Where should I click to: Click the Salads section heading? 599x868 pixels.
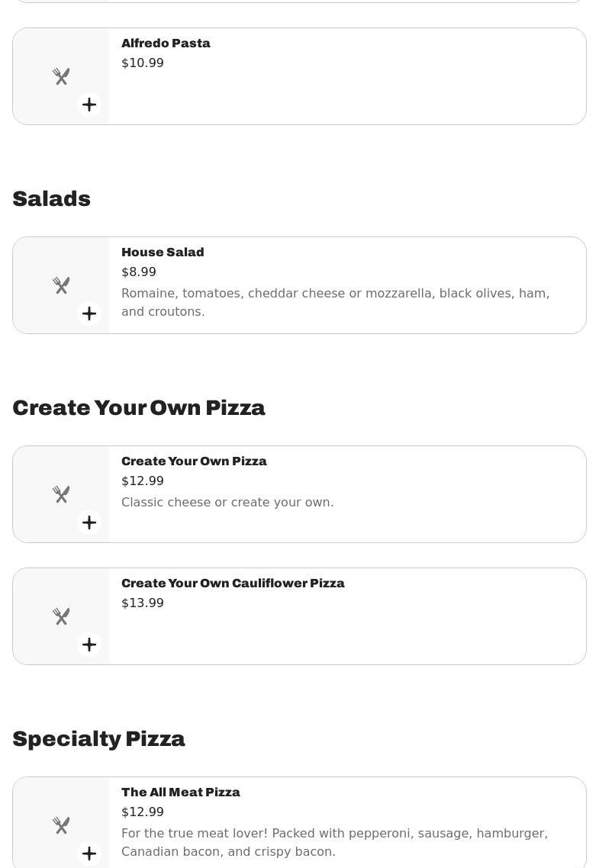52,199
